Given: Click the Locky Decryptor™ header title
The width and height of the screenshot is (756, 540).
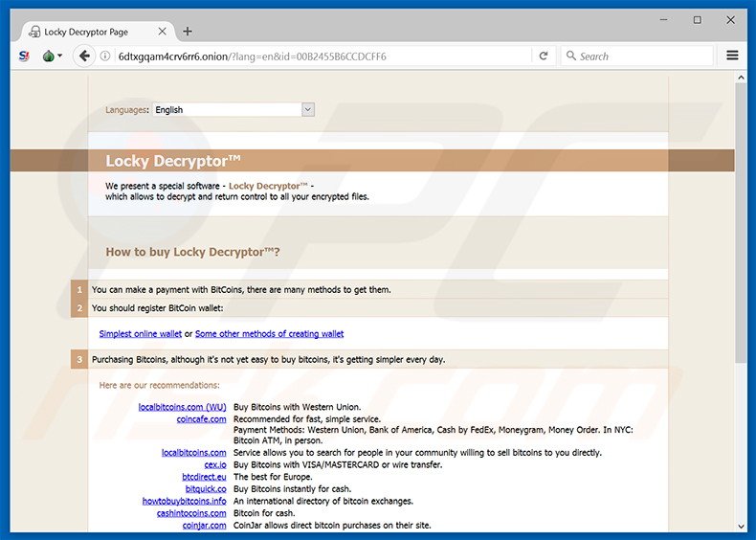Looking at the screenshot, I should [x=173, y=161].
